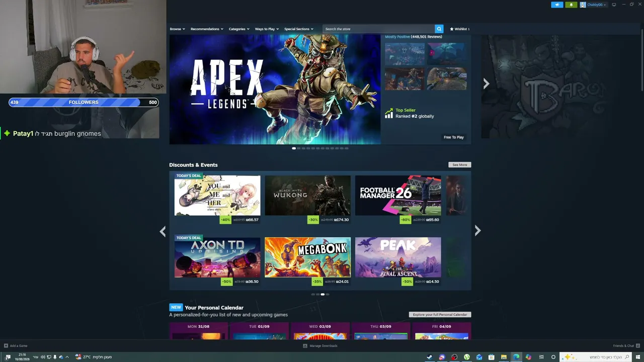Expand the Categories menu
Screen dimensions: 644x362
(239, 29)
